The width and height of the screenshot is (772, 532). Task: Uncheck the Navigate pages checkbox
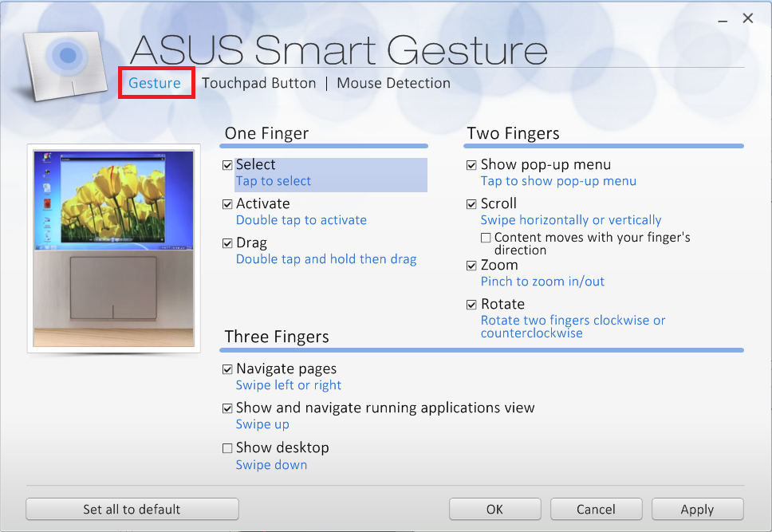227,369
